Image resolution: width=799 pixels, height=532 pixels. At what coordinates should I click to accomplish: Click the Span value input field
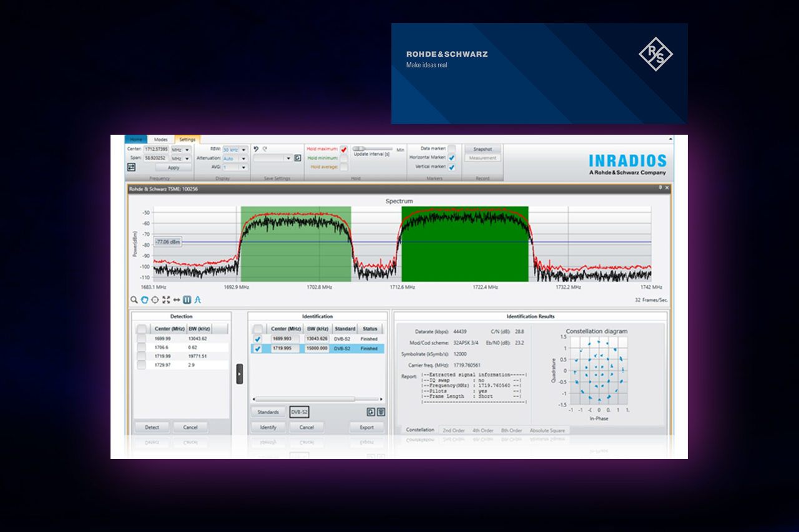click(157, 158)
